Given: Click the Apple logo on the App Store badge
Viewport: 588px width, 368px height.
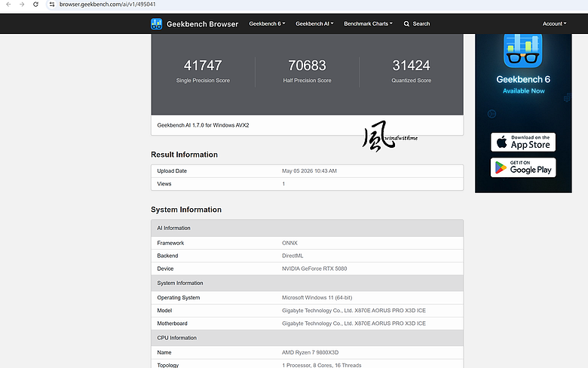Looking at the screenshot, I should [x=501, y=143].
